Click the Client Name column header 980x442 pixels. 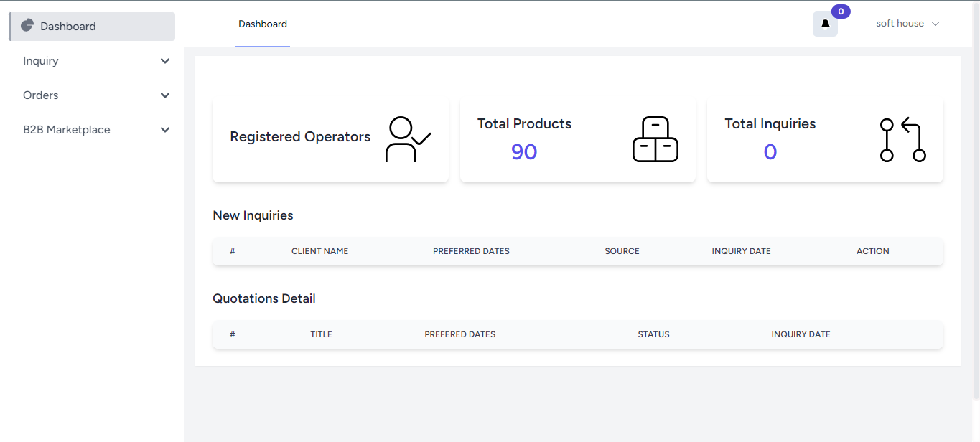[319, 251]
